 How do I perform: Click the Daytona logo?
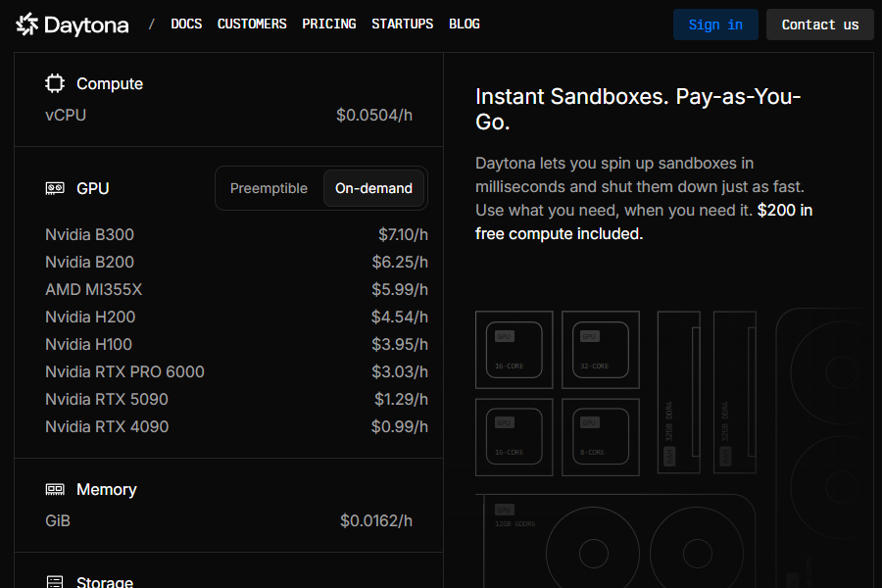(x=72, y=24)
